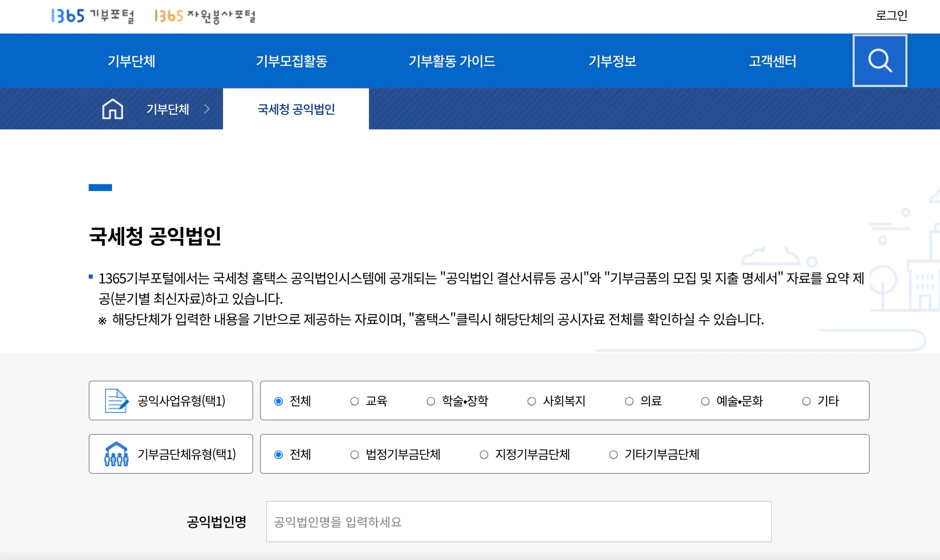The height and width of the screenshot is (560, 940).
Task: Select the 예술•문화 radio option
Action: [705, 401]
